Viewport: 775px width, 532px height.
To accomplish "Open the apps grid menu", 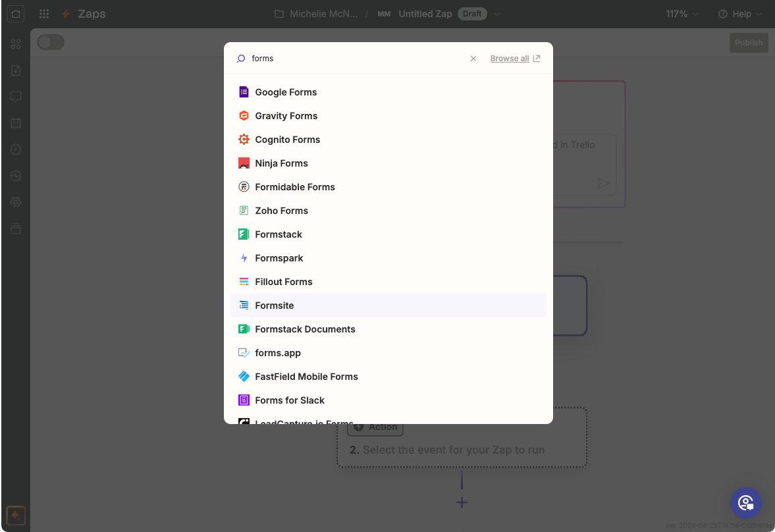I will pyautogui.click(x=44, y=14).
